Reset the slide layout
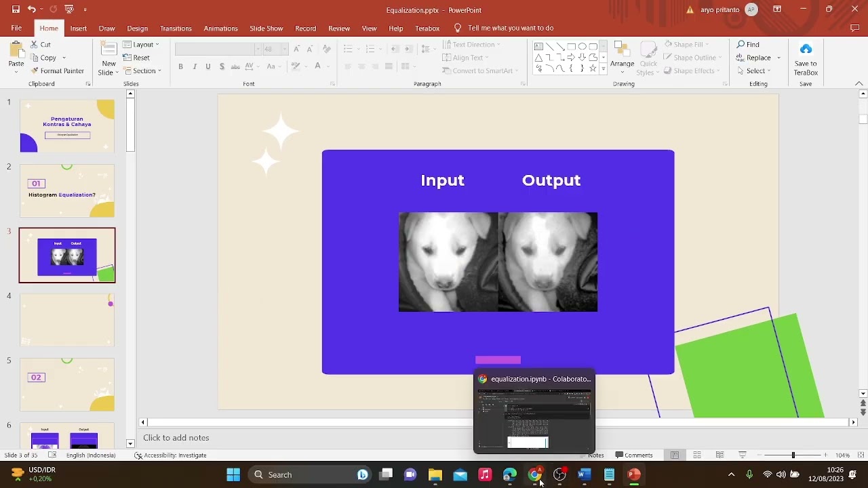The width and height of the screenshot is (868, 488). 136,58
